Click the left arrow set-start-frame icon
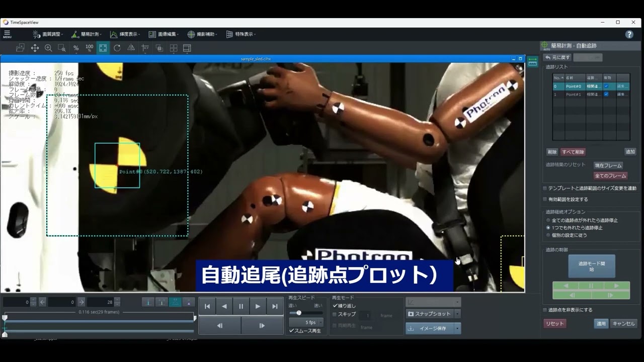Viewport: 644px width, 362px height. coord(42,302)
